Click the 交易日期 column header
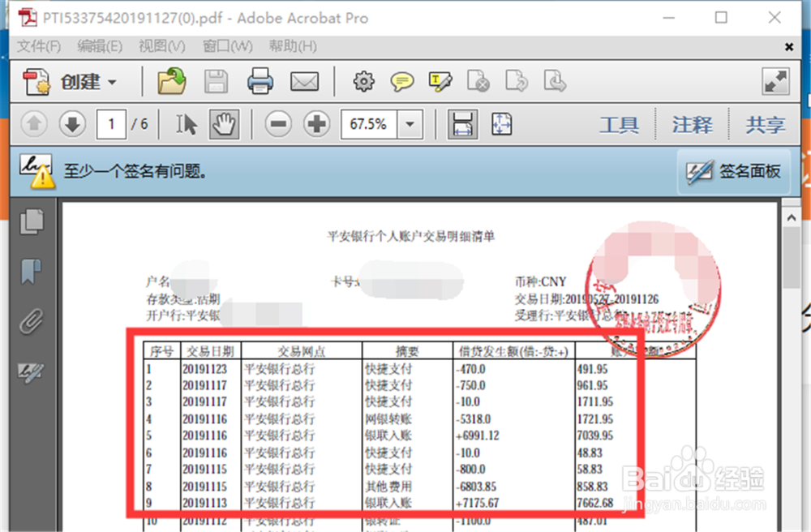Viewport: 811px width, 532px height. point(210,352)
